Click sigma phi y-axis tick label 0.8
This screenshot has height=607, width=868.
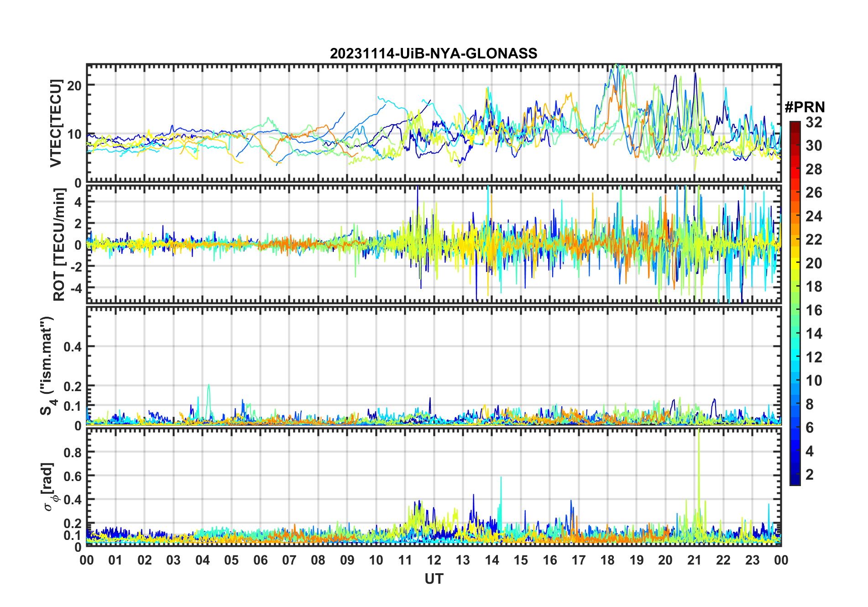point(73,452)
